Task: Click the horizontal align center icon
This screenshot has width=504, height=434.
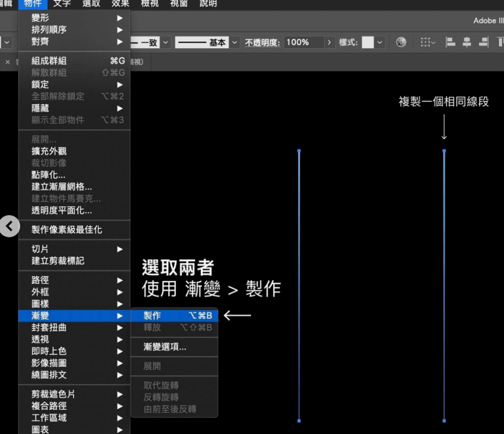Action: [x=467, y=43]
